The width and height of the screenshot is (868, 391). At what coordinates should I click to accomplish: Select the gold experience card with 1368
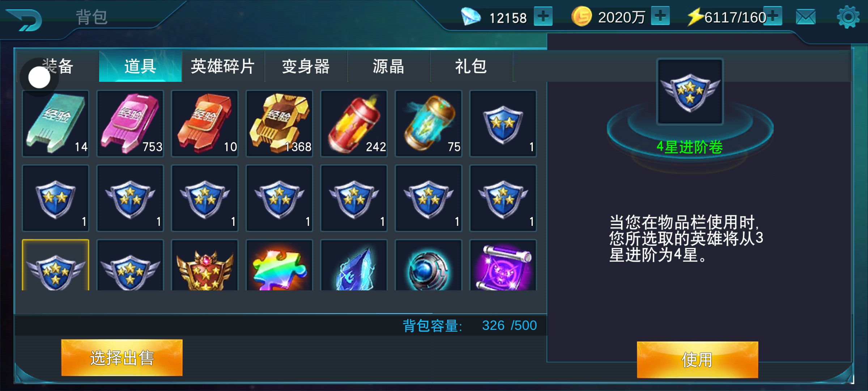[x=279, y=123]
